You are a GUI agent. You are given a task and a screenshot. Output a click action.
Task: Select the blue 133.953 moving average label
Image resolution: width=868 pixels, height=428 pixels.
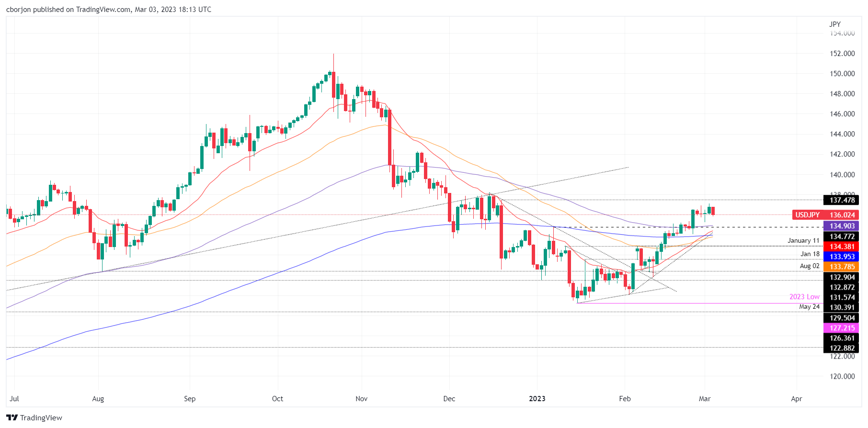842,257
